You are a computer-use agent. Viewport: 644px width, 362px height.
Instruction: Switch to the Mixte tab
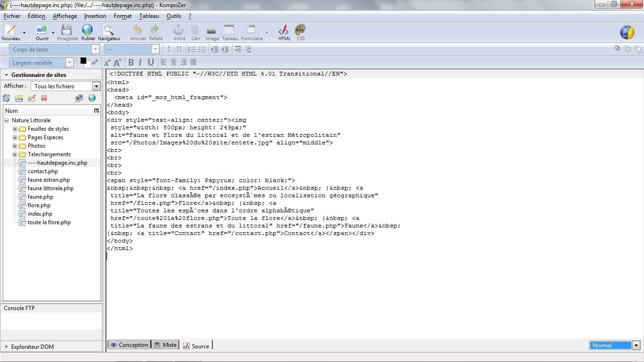click(165, 345)
